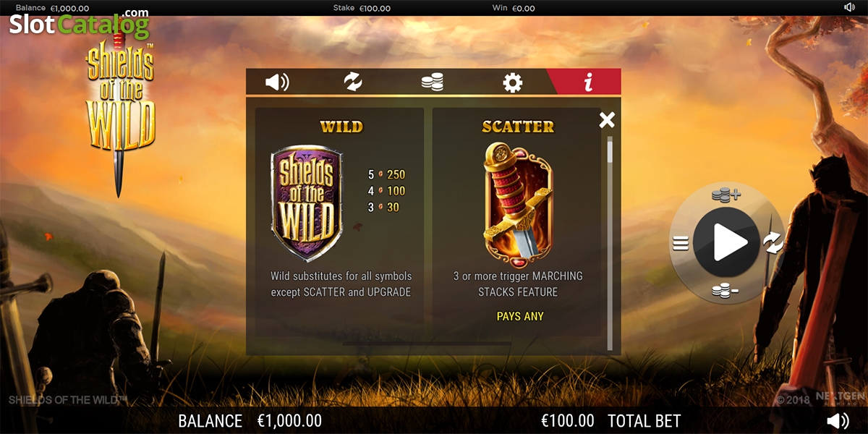Image resolution: width=868 pixels, height=434 pixels.
Task: Open the coin stack bet tab
Action: [x=433, y=82]
